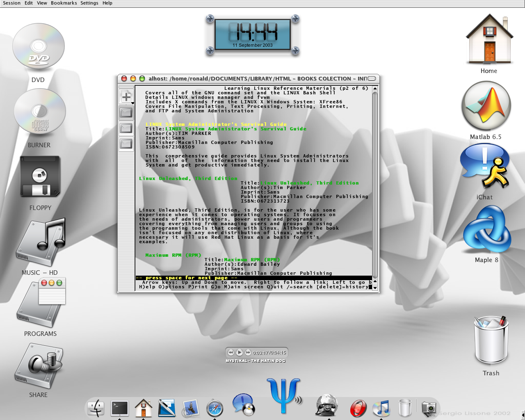Click the 'Author(s):Edward Bailey' line

pos(242,264)
